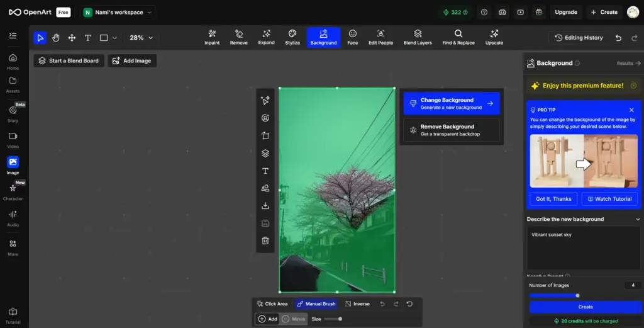The width and height of the screenshot is (644, 328).
Task: Select the crop icon in vertical toolbar
Action: 265,135
